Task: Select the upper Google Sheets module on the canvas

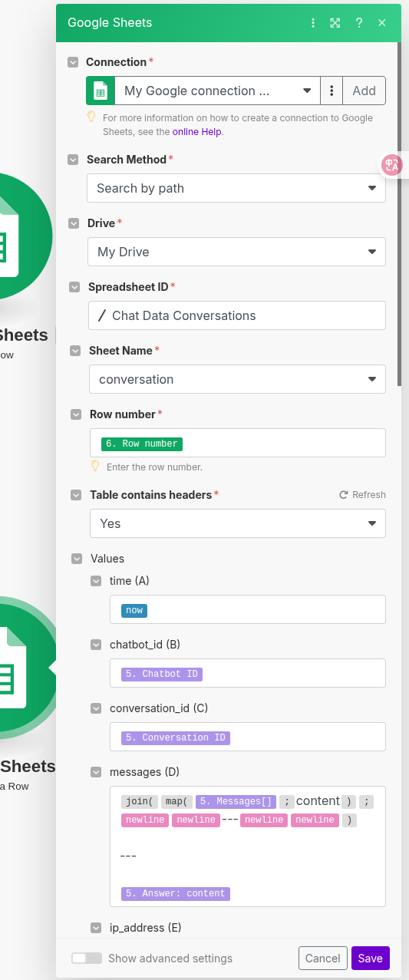Action: click(15, 238)
